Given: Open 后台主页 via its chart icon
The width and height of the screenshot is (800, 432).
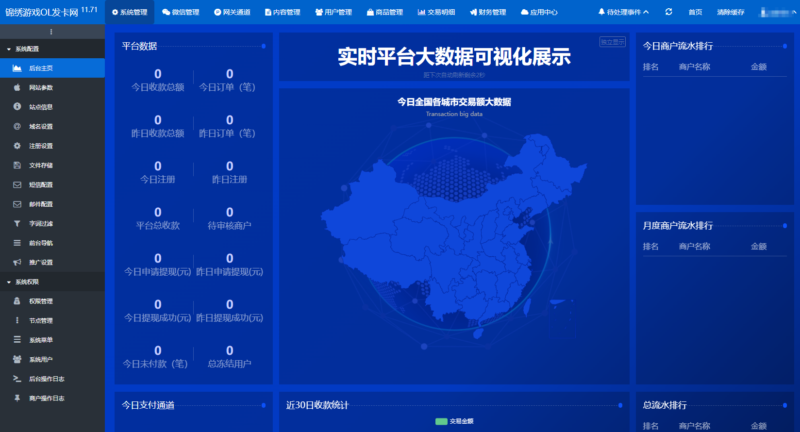Looking at the screenshot, I should click(x=17, y=68).
